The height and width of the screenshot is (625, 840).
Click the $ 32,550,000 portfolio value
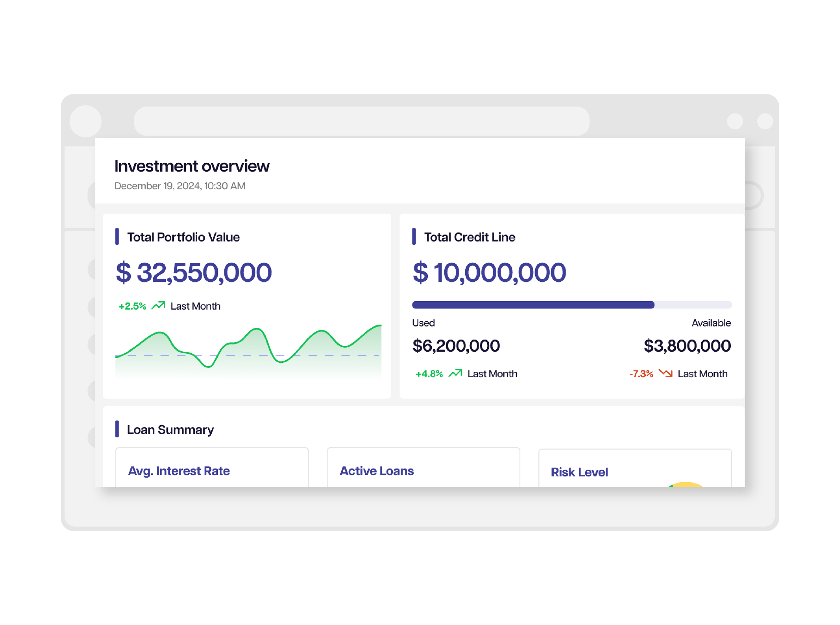click(194, 272)
